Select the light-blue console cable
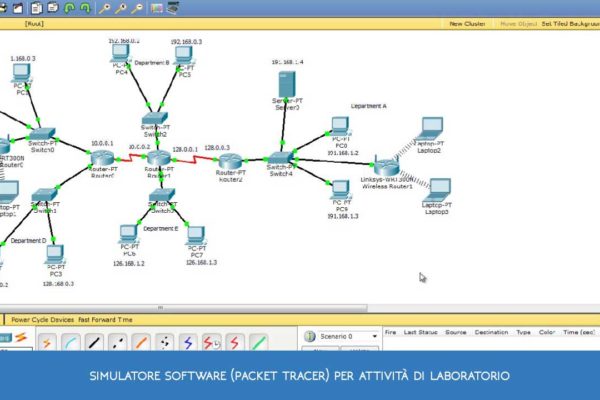This screenshot has width=600, height=400. click(x=71, y=342)
